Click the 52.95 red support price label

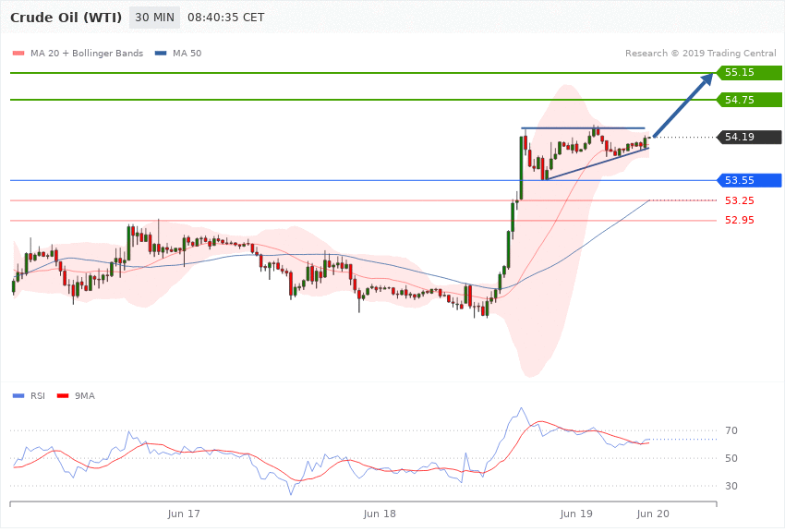tap(740, 220)
